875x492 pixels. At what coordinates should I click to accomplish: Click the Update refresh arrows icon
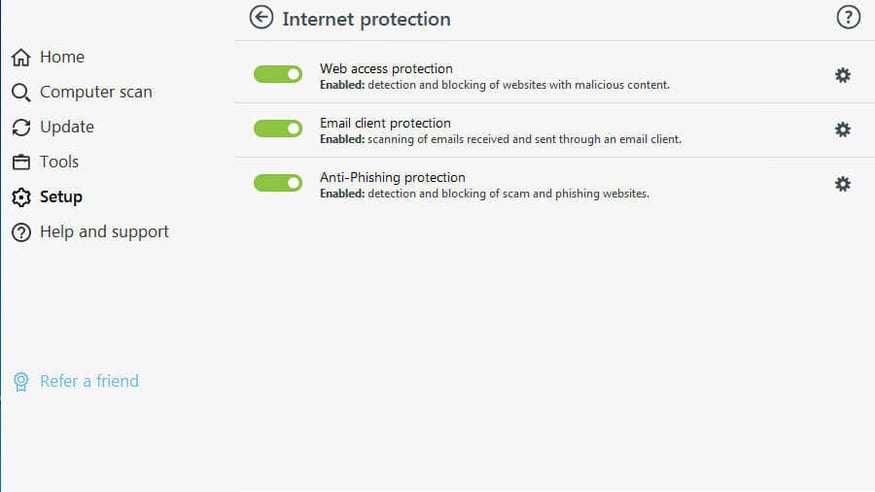click(21, 128)
